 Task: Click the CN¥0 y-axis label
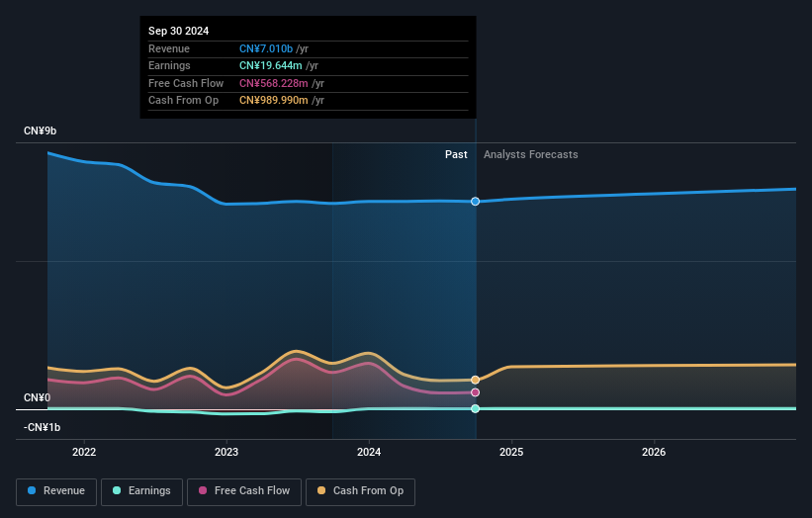pyautogui.click(x=38, y=398)
